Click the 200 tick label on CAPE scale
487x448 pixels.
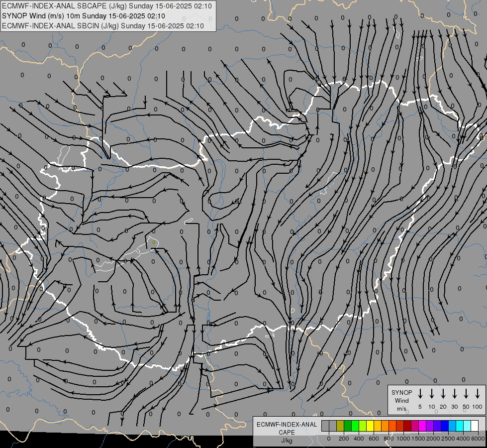point(344,439)
